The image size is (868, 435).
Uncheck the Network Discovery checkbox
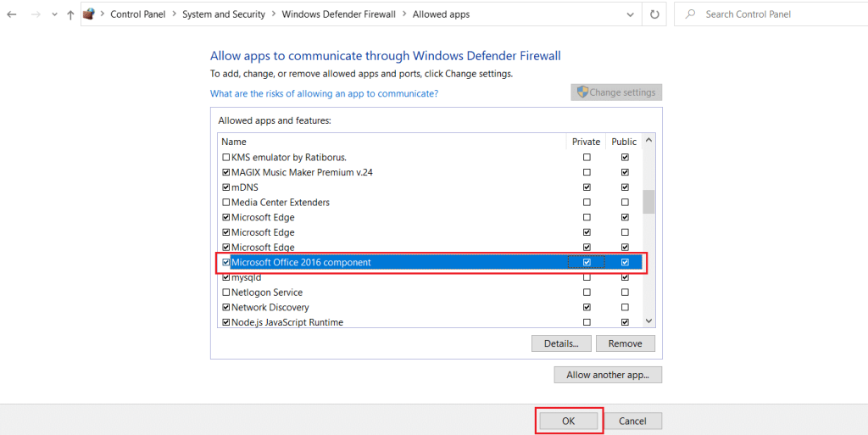[225, 307]
